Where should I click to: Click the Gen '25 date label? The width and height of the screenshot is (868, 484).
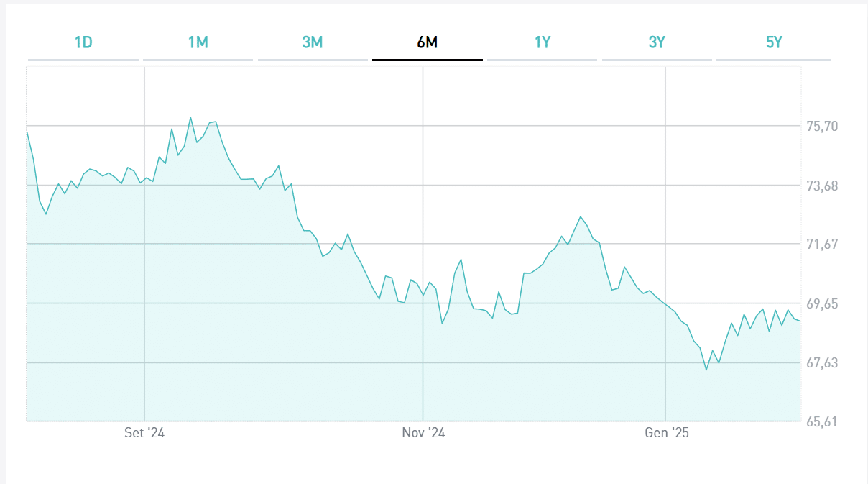(x=666, y=432)
